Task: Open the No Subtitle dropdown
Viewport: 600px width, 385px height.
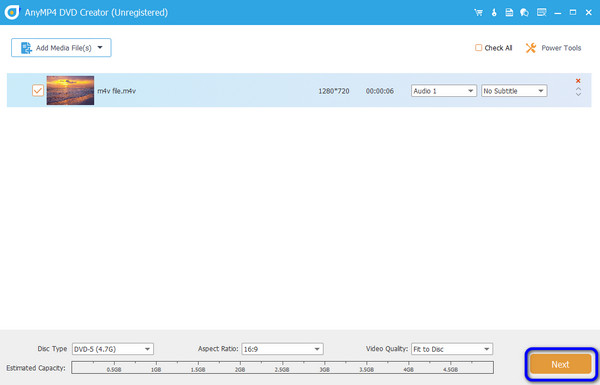Action: coord(514,91)
